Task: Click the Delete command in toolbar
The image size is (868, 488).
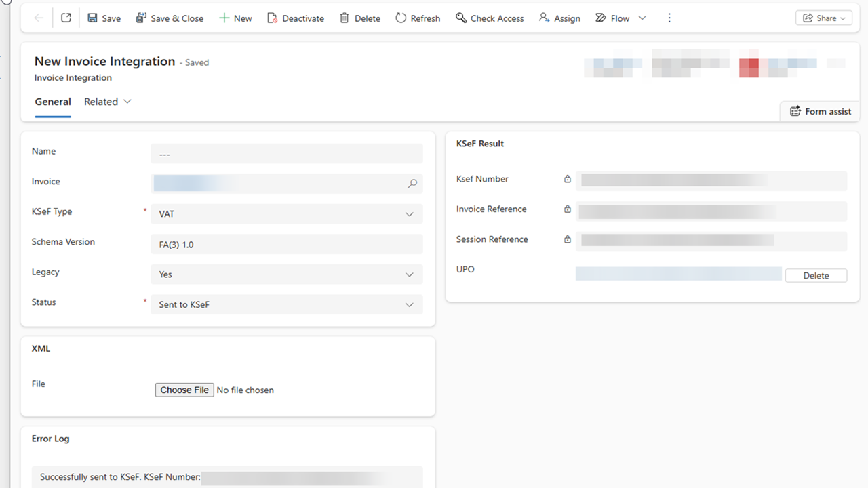Action: (x=360, y=18)
